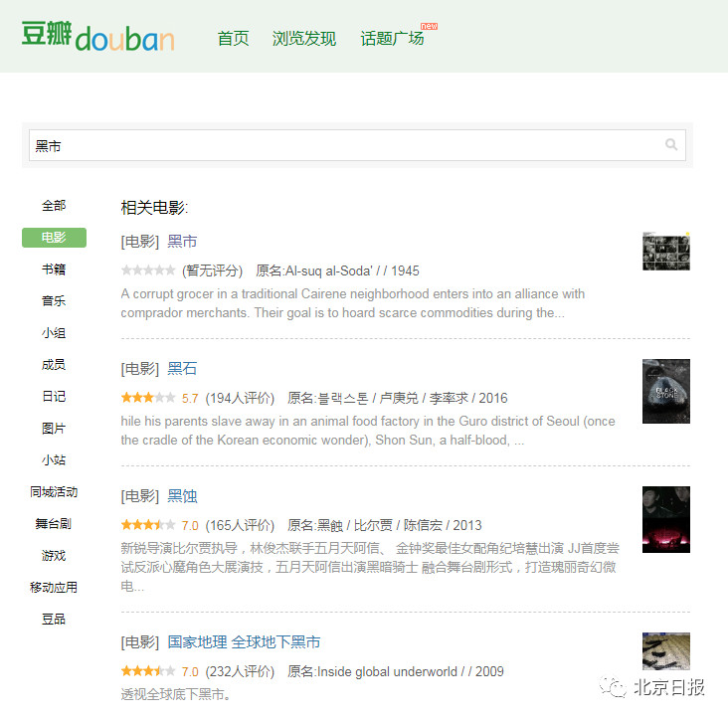
Task: Select the 全部 filter category
Action: (54, 206)
